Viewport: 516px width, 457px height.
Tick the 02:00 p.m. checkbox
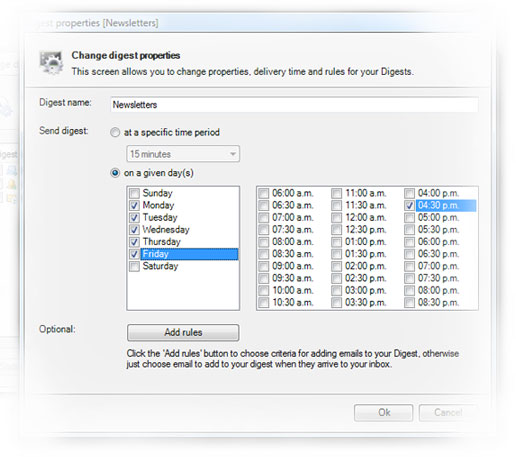click(337, 266)
